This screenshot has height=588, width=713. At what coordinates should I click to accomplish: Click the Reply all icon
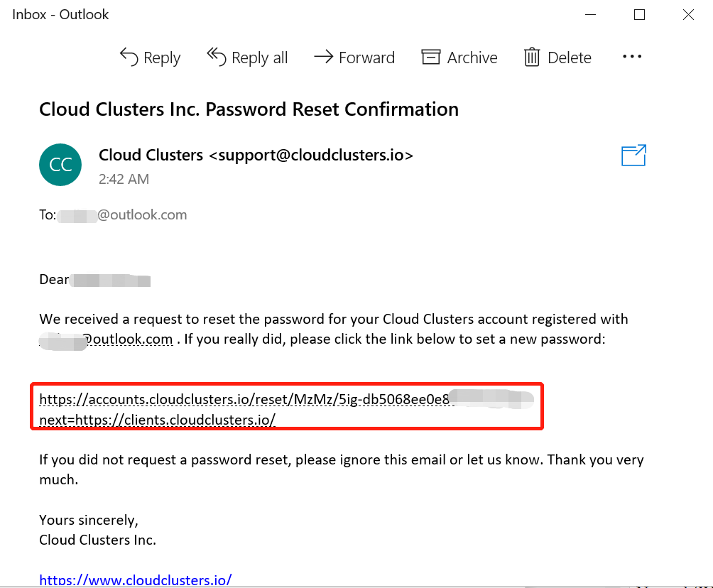point(215,57)
